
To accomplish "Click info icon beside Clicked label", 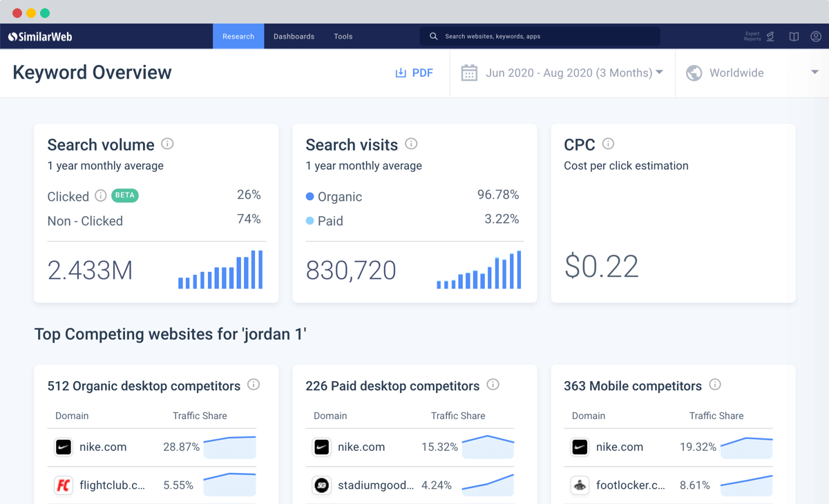I will click(x=101, y=195).
